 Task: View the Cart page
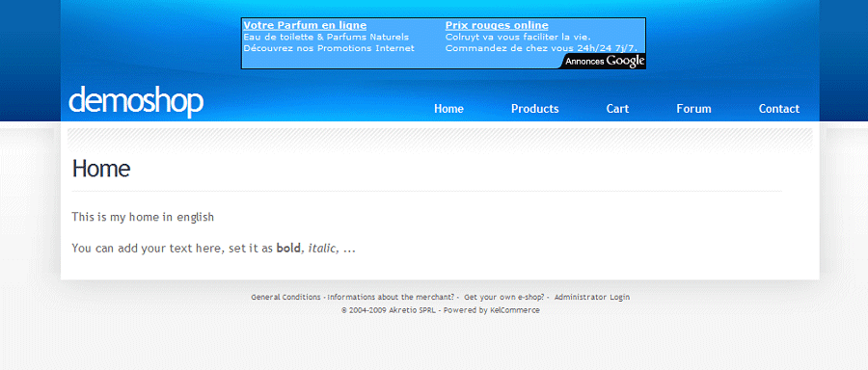617,109
